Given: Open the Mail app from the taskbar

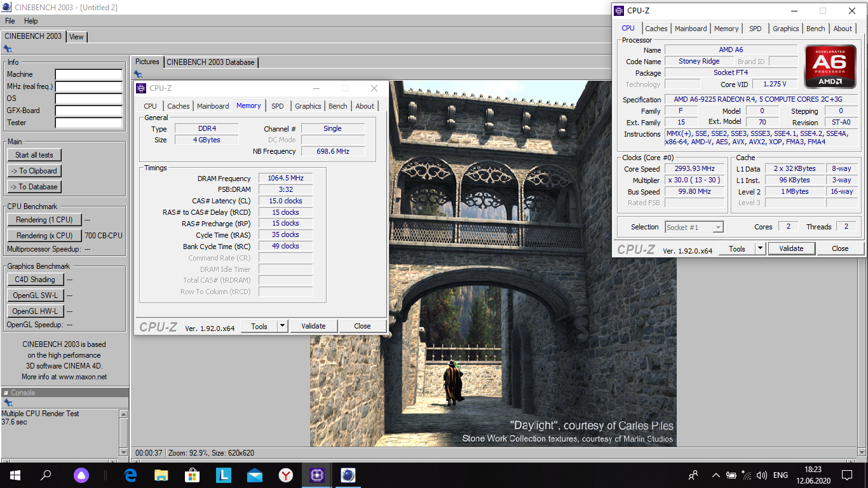Looking at the screenshot, I should coord(255,475).
